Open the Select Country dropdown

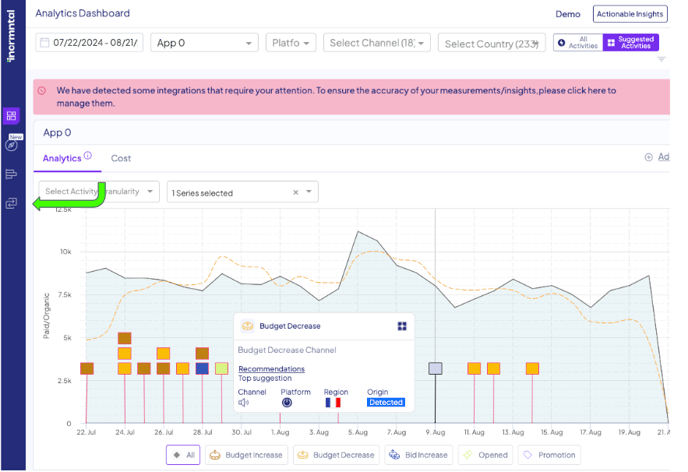click(491, 43)
